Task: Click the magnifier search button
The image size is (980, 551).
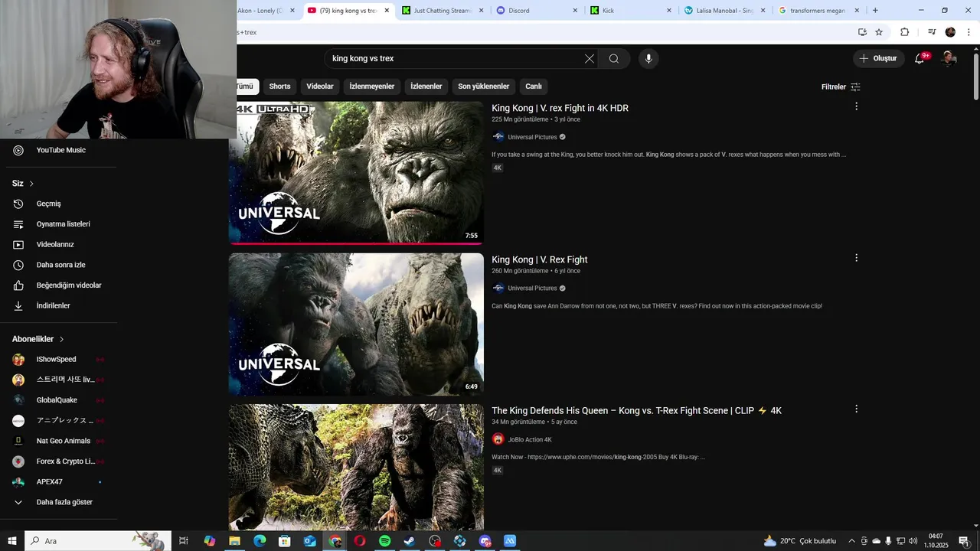Action: [614, 59]
